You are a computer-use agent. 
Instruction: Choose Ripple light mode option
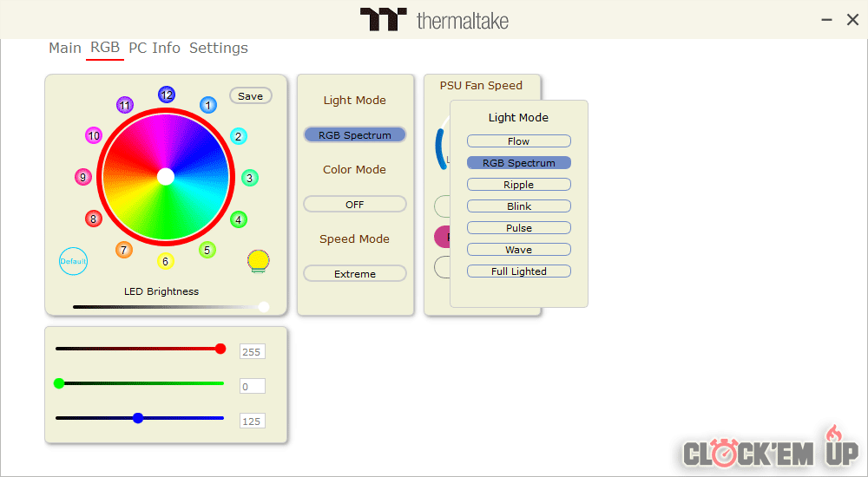[x=519, y=185]
